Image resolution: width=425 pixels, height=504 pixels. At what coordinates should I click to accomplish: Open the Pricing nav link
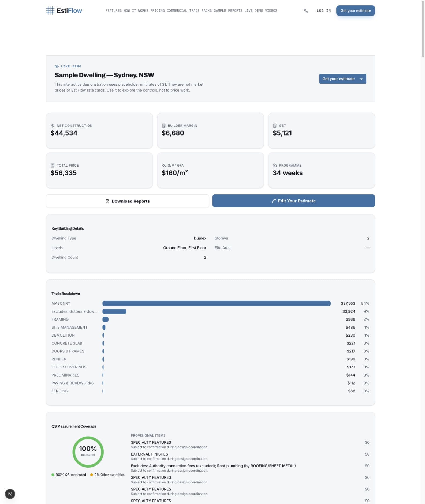[158, 11]
